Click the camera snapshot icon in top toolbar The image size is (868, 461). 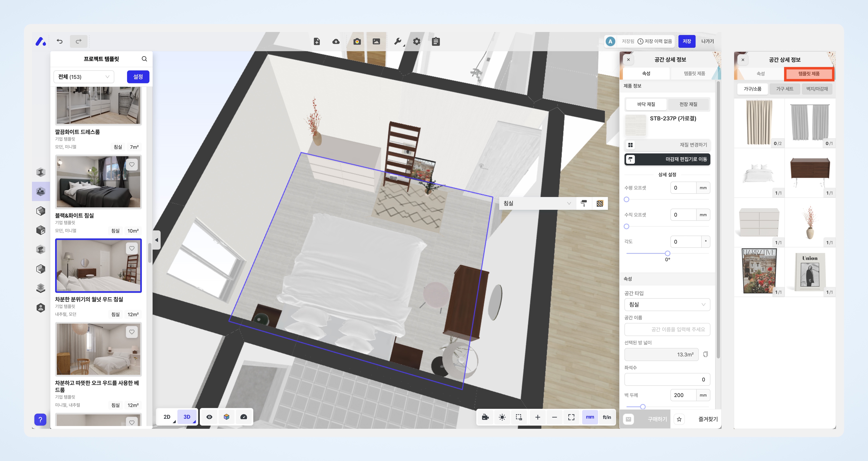tap(357, 41)
